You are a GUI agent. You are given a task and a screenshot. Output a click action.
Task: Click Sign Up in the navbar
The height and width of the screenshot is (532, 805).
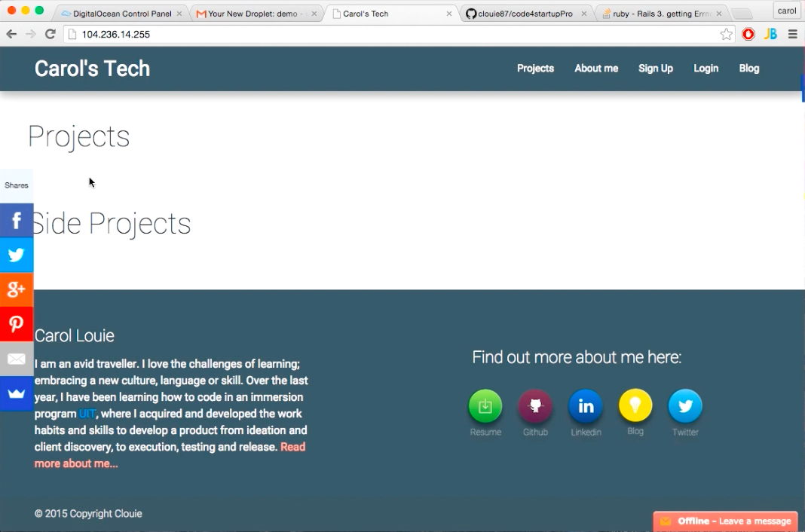click(x=656, y=69)
